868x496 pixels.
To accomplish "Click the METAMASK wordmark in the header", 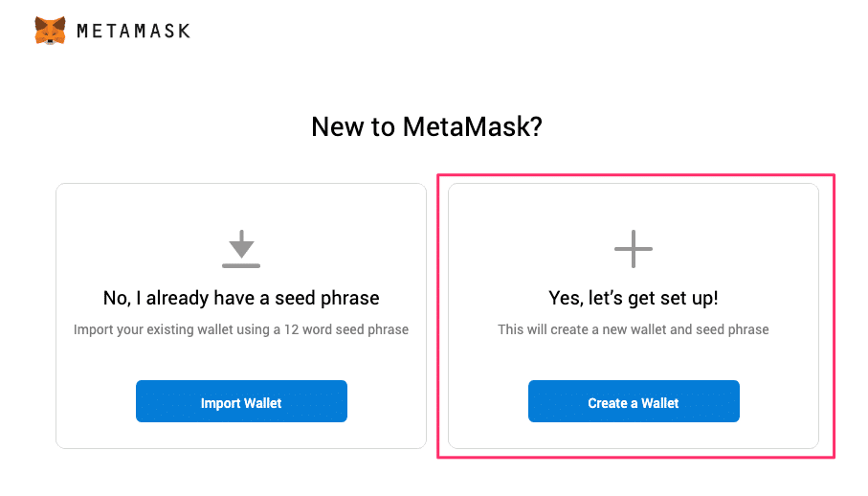I will [133, 31].
